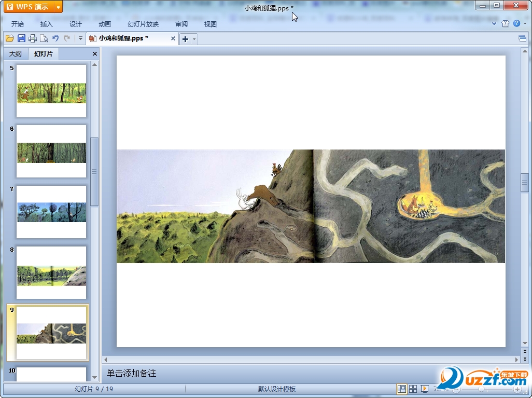
Task: Click the burrow illustration on the slide
Action: pyautogui.click(x=311, y=206)
